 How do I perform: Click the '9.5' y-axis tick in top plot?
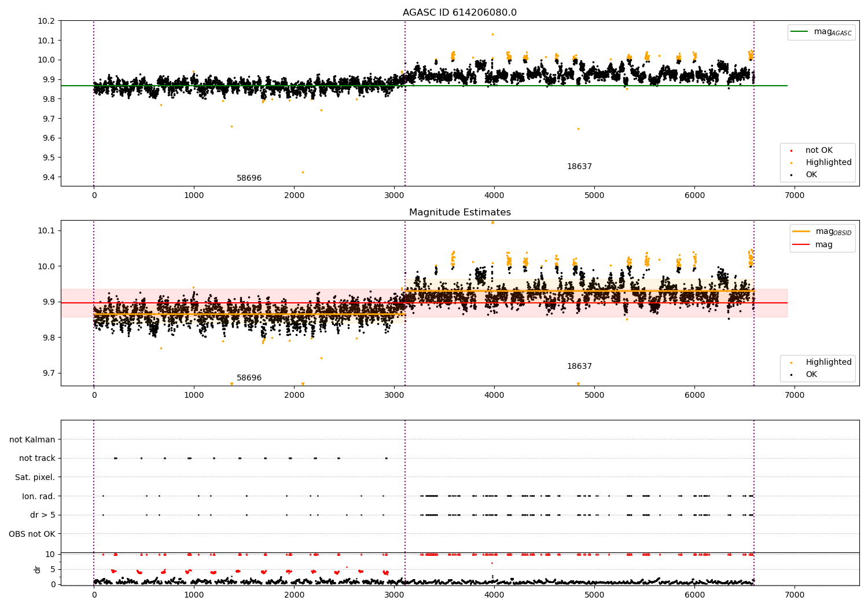49,158
